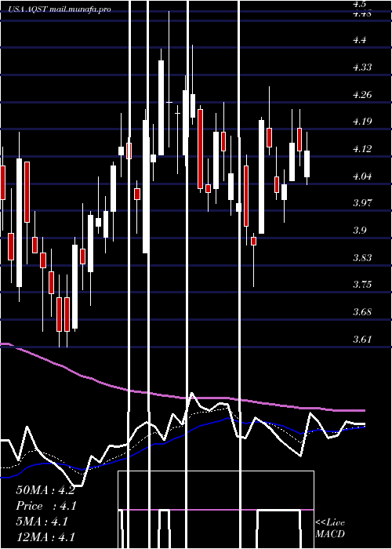Click the 3.75 price axis label

[x=362, y=284]
